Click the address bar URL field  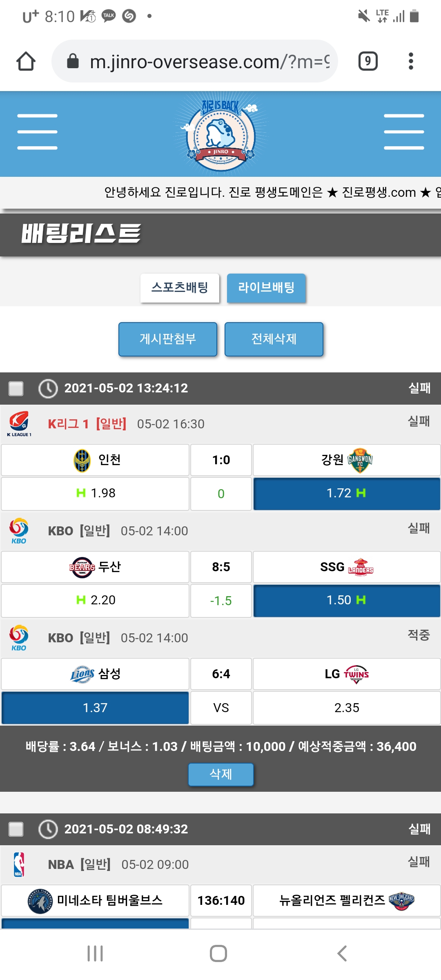204,61
